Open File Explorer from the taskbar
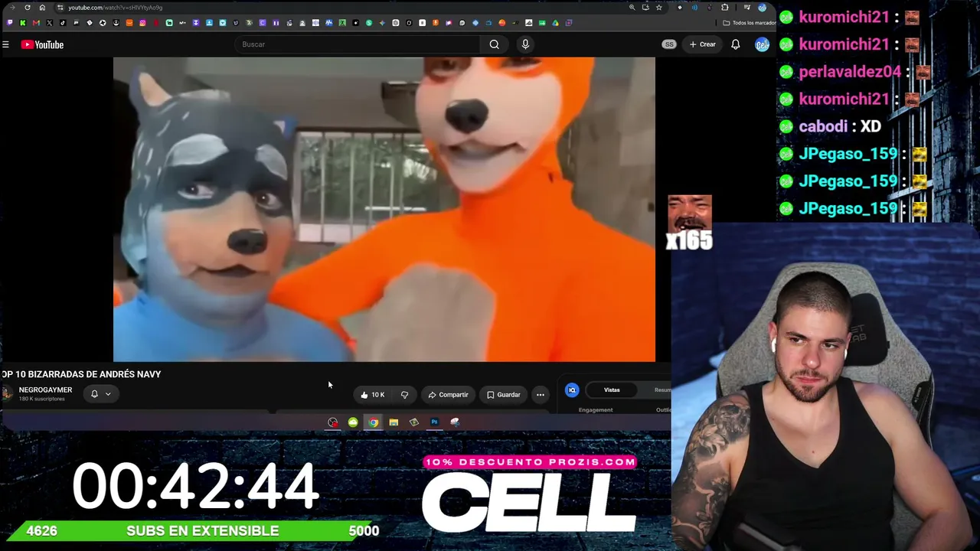 coord(394,422)
